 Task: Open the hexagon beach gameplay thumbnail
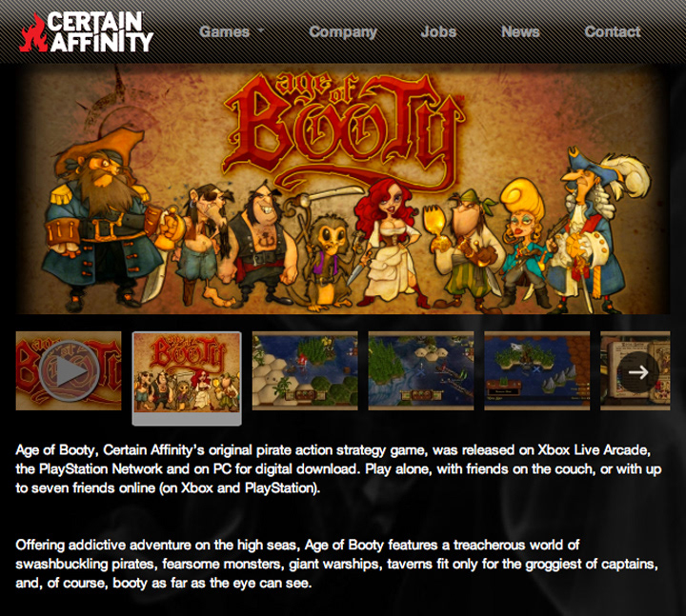tap(305, 370)
